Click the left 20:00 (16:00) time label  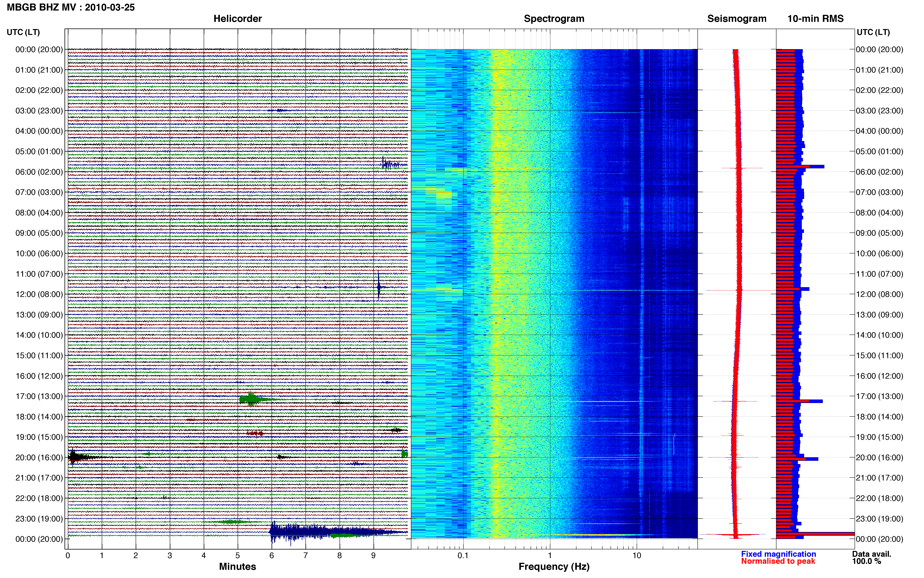(x=39, y=458)
